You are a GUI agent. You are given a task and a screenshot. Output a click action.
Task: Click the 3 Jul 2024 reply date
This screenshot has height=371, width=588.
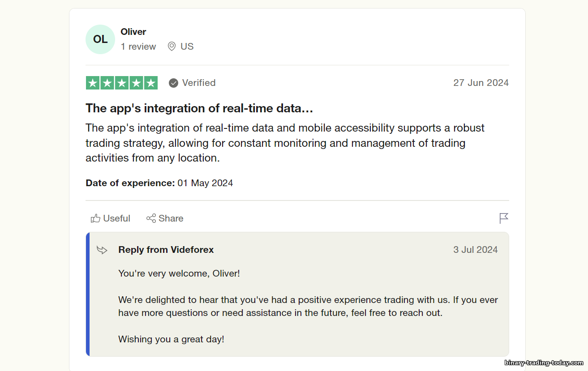(x=476, y=250)
